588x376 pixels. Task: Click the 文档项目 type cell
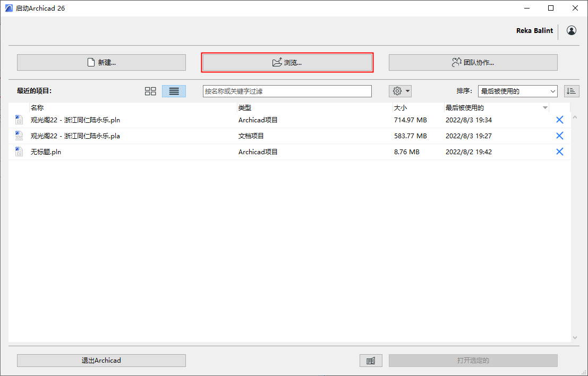tap(251, 136)
